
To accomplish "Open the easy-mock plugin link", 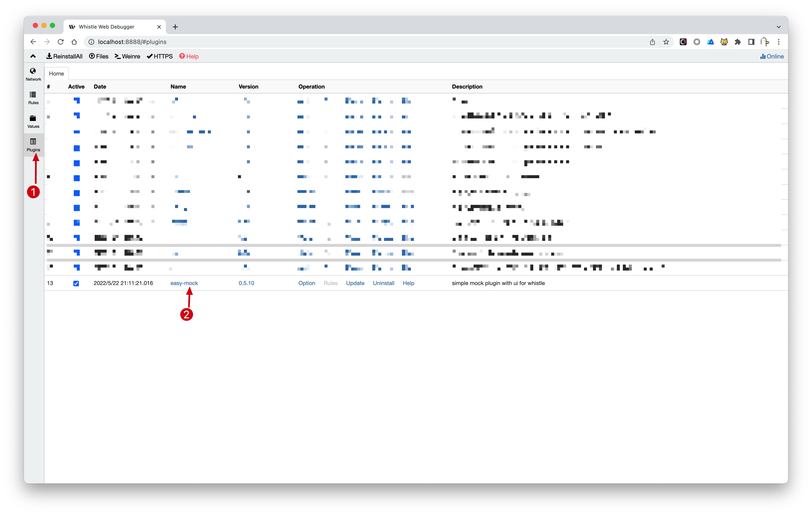I will click(x=184, y=283).
